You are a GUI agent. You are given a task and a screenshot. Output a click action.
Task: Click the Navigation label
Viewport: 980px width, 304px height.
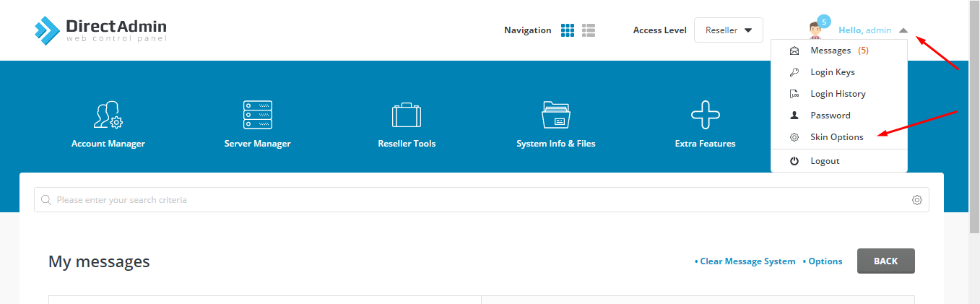[528, 30]
